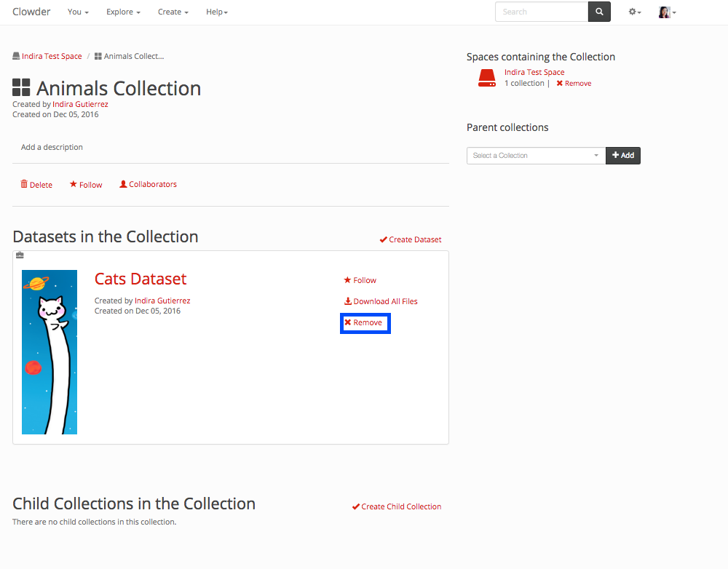728x569 pixels.
Task: Click inside the Search input field
Action: point(541,12)
